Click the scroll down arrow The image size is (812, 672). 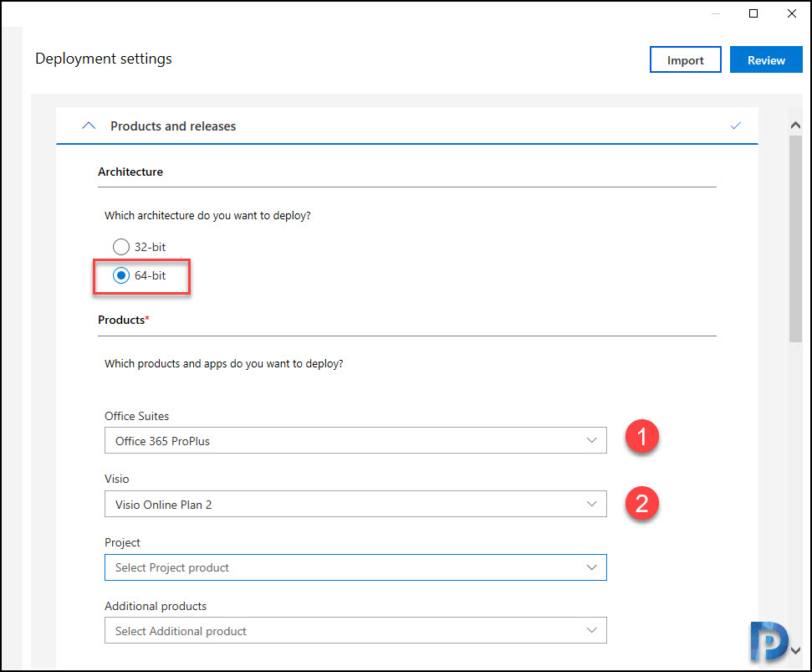click(796, 650)
